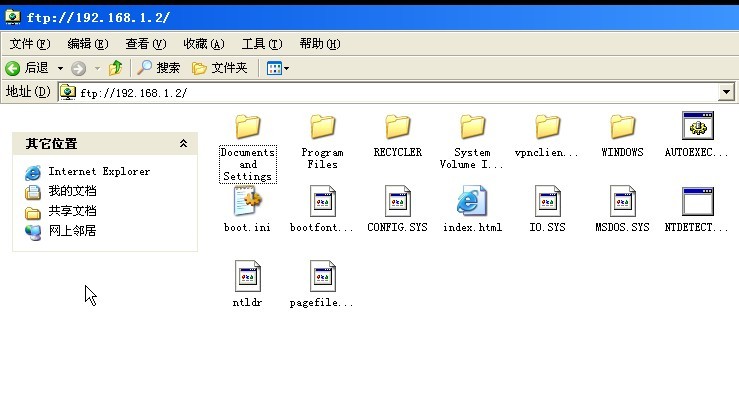Image resolution: width=739 pixels, height=413 pixels.
Task: Click the ntldr file name label
Action: [x=247, y=303]
